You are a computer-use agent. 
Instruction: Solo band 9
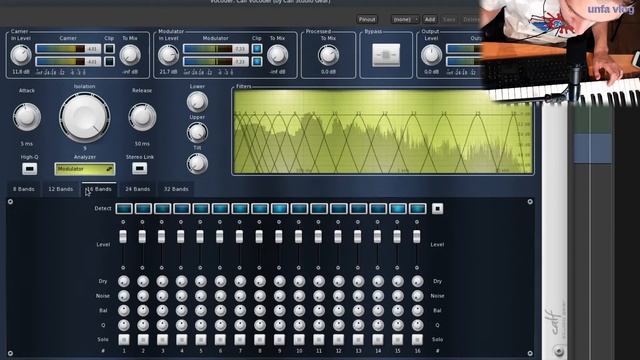pyautogui.click(x=280, y=339)
